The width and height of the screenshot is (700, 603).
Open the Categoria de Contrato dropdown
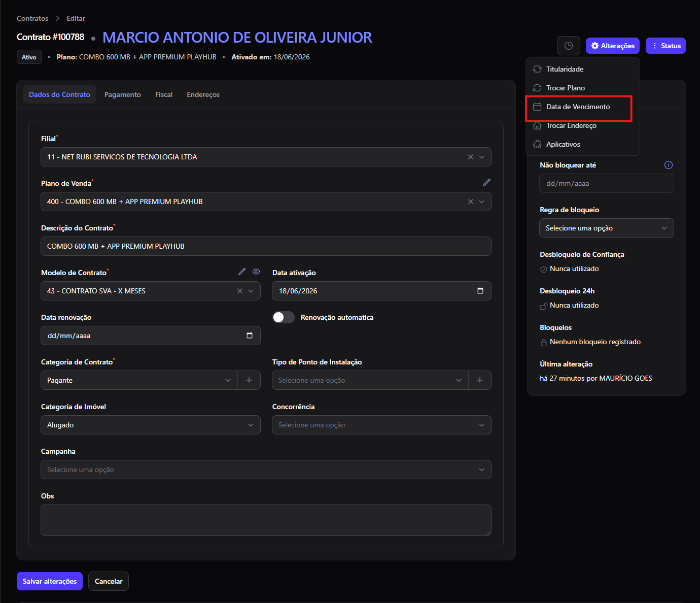139,380
